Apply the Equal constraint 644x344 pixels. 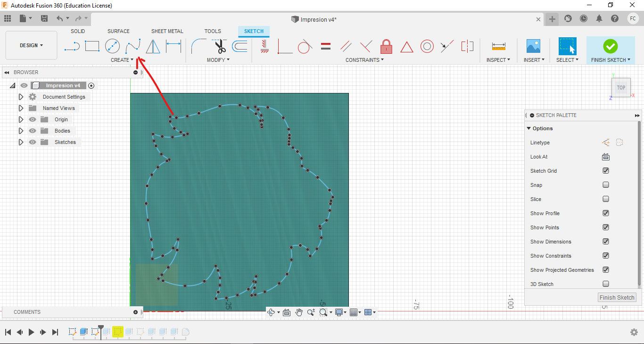click(x=325, y=46)
